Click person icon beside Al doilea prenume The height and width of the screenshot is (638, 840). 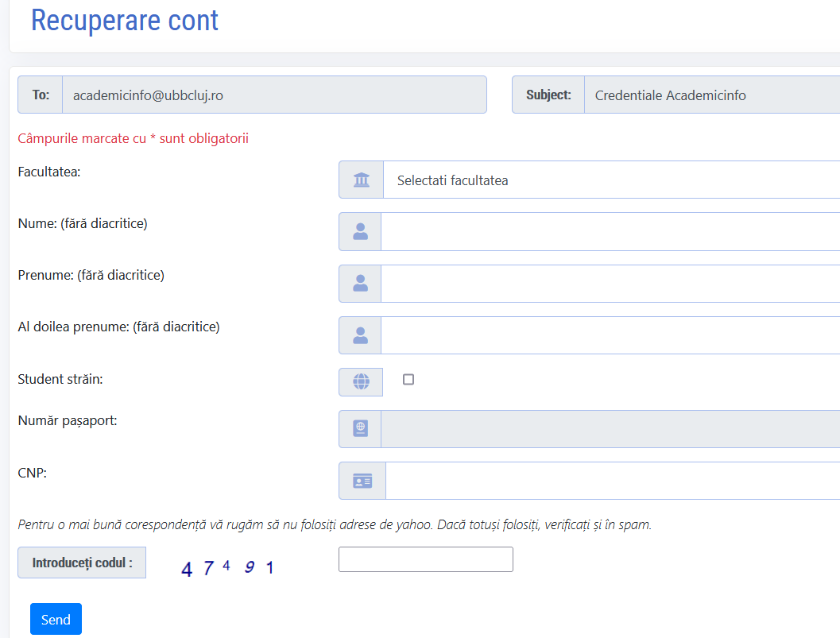pyautogui.click(x=360, y=335)
